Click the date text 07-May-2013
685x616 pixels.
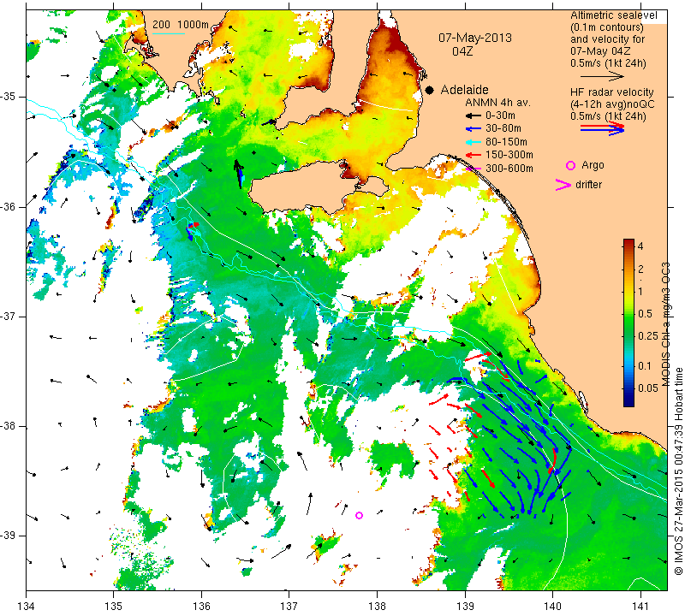475,38
